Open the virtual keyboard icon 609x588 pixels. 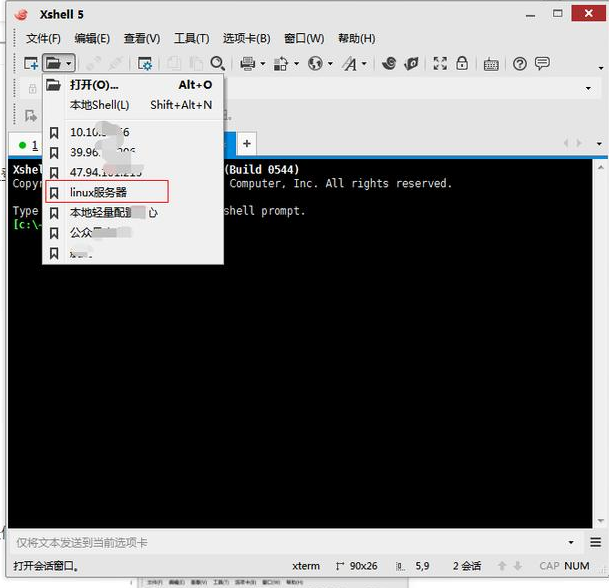pos(491,64)
